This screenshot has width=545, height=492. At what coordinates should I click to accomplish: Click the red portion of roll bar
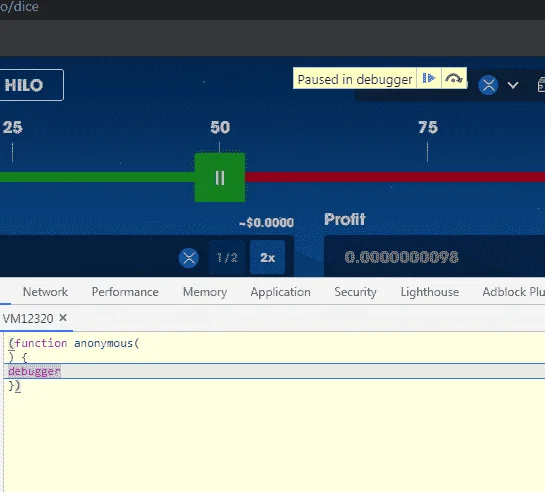click(x=395, y=177)
